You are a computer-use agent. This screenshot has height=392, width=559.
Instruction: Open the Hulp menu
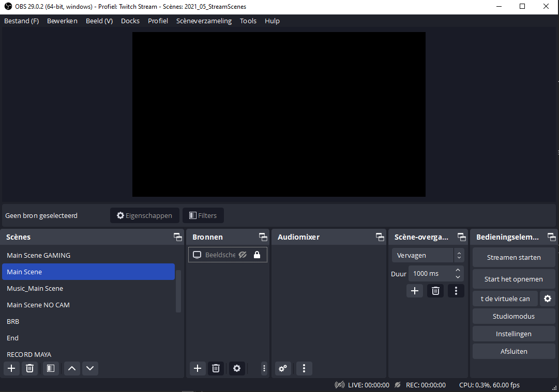tap(272, 21)
